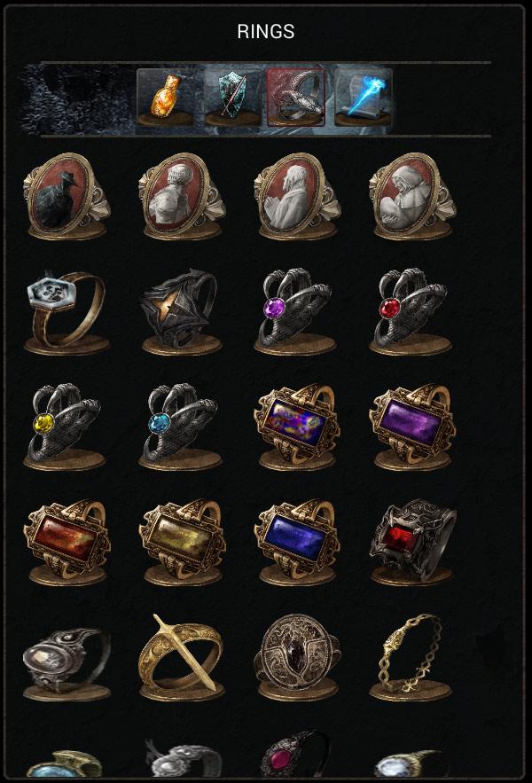The width and height of the screenshot is (532, 783).
Task: Select the gold ring with multicolored speckled stone
Action: (x=297, y=427)
